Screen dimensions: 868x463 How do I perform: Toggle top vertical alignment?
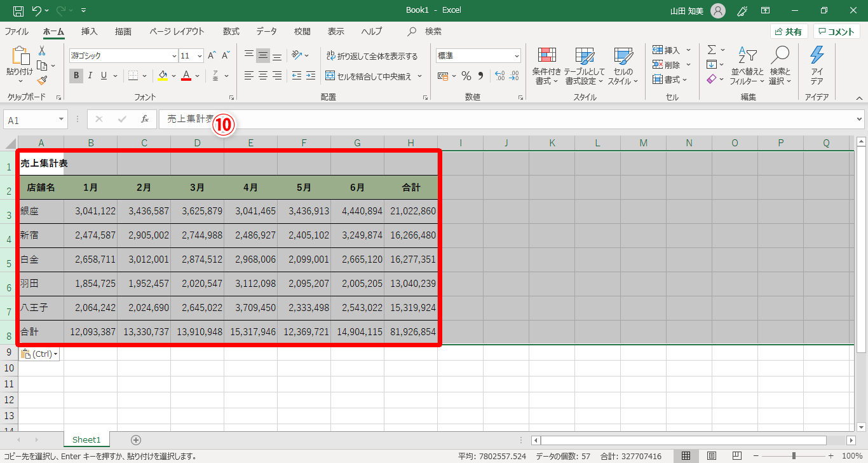click(x=249, y=56)
